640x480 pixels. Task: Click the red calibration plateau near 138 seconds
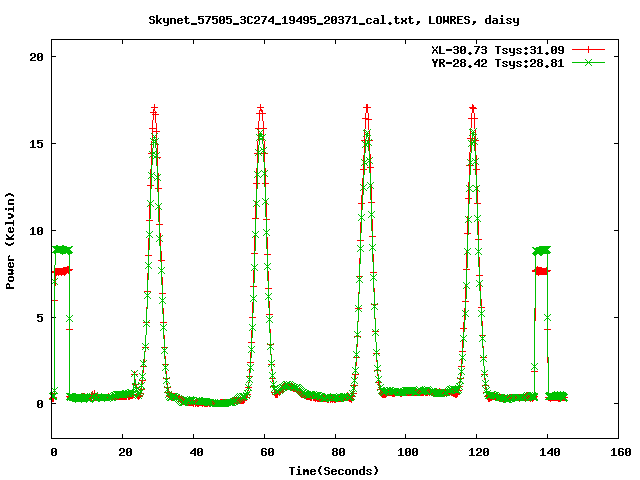pyautogui.click(x=541, y=271)
